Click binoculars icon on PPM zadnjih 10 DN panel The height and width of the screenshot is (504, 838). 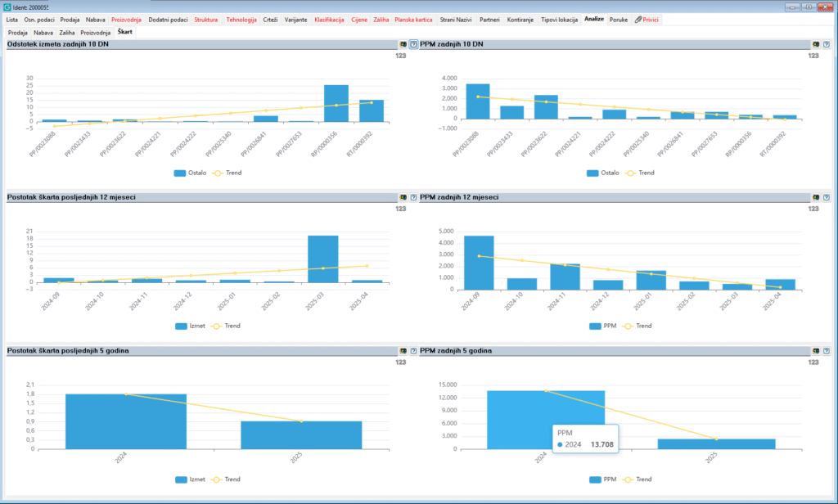[x=816, y=44]
